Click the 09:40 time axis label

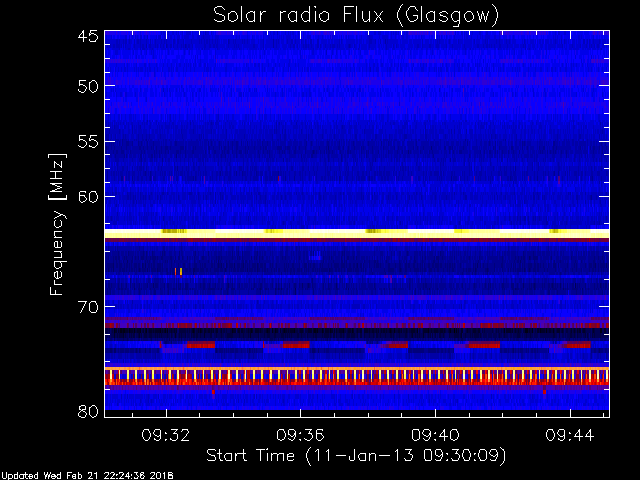(x=435, y=435)
